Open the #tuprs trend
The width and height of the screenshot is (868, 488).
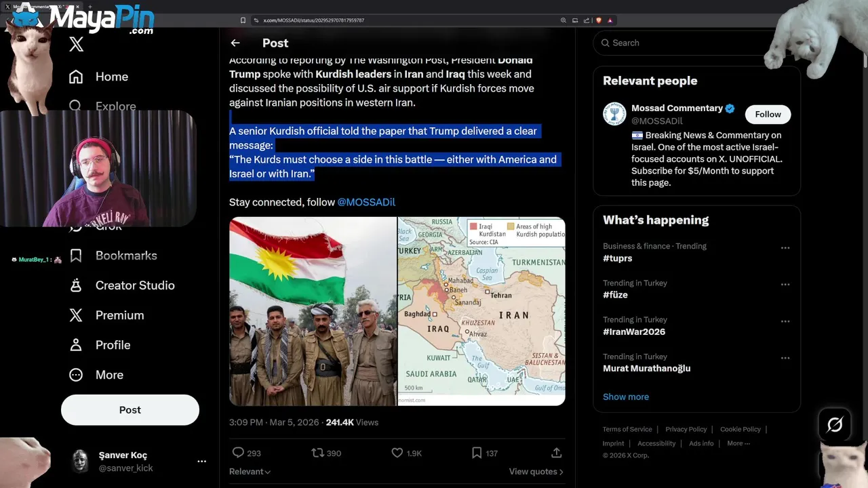click(618, 258)
